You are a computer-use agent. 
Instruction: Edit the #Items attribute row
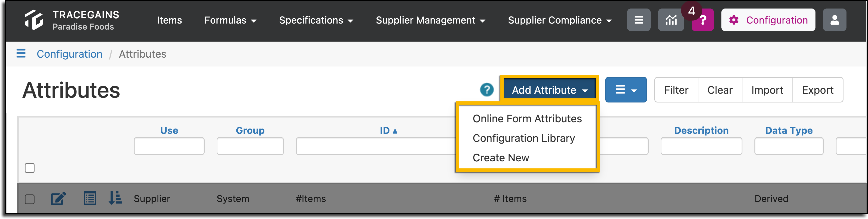pyautogui.click(x=58, y=198)
